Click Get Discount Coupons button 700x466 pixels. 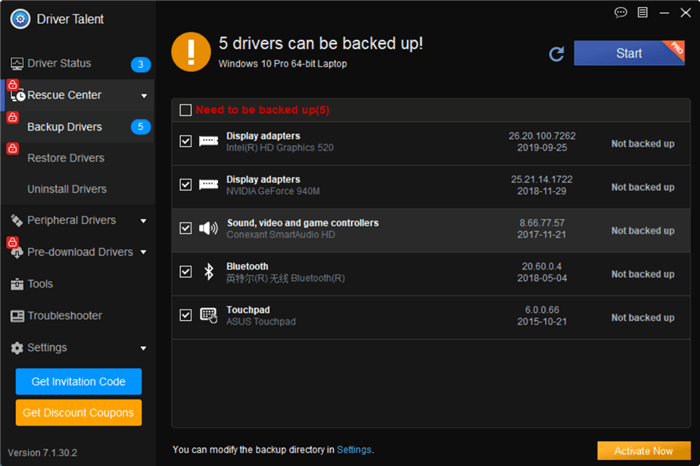pyautogui.click(x=79, y=412)
